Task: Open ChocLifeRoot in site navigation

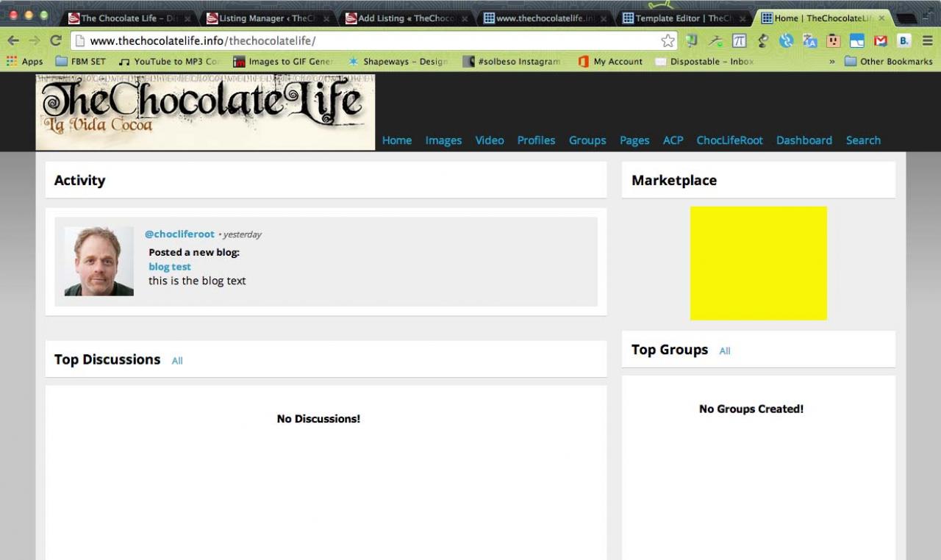Action: click(x=730, y=140)
